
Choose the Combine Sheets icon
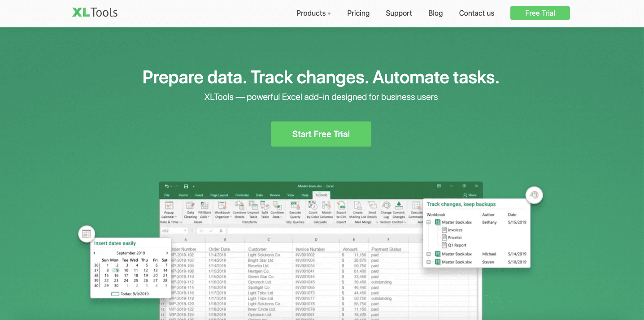(x=239, y=209)
